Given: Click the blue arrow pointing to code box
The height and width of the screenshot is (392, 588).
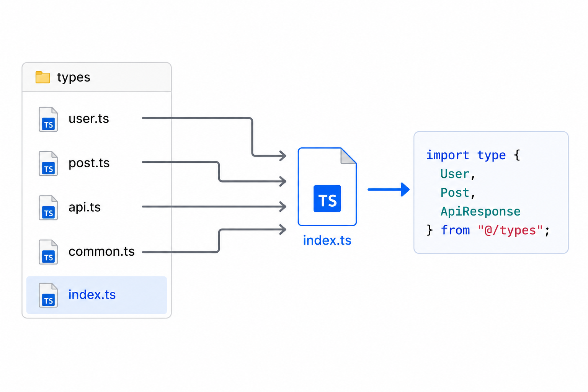Looking at the screenshot, I should click(389, 189).
